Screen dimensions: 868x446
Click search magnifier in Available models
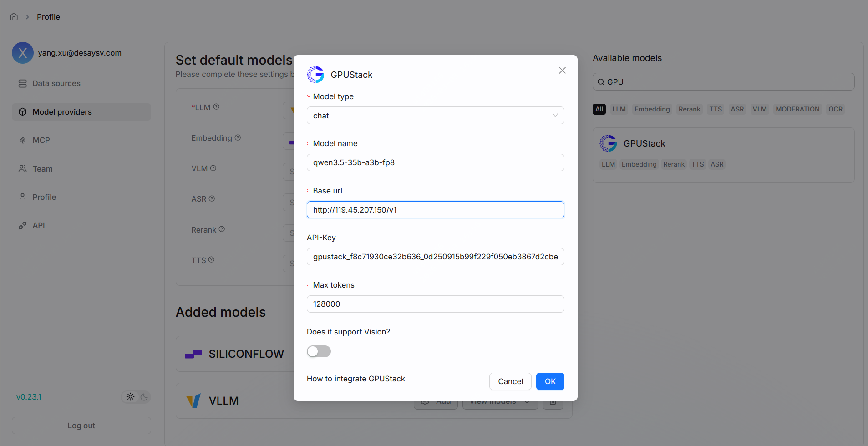click(x=601, y=82)
